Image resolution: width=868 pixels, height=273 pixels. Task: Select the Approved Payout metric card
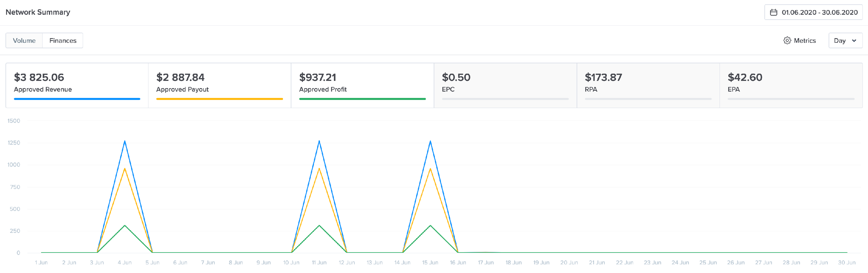point(219,82)
